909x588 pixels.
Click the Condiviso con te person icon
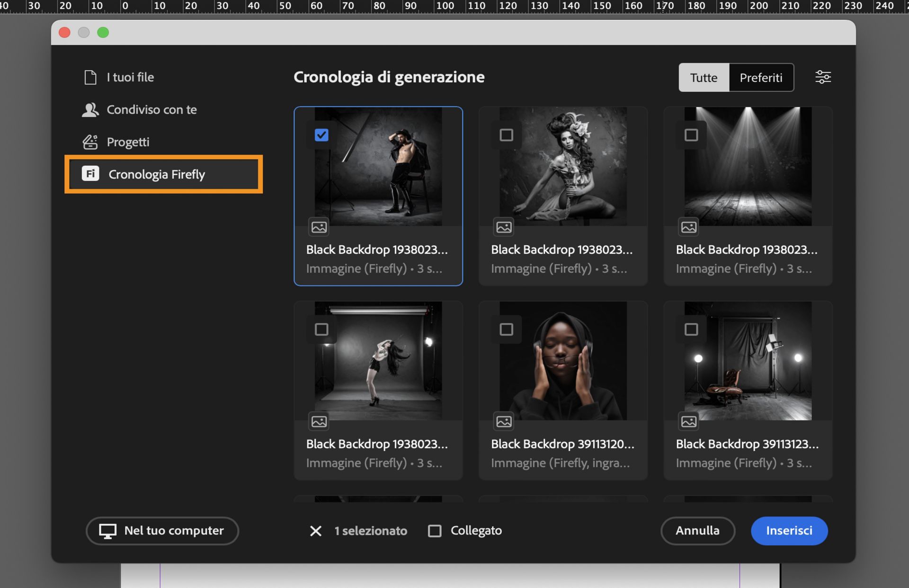(90, 109)
